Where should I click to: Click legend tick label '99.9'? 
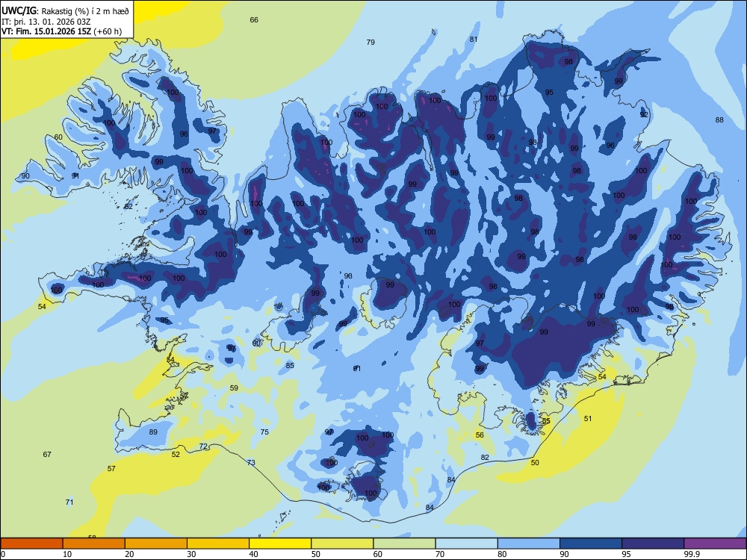coord(691,554)
